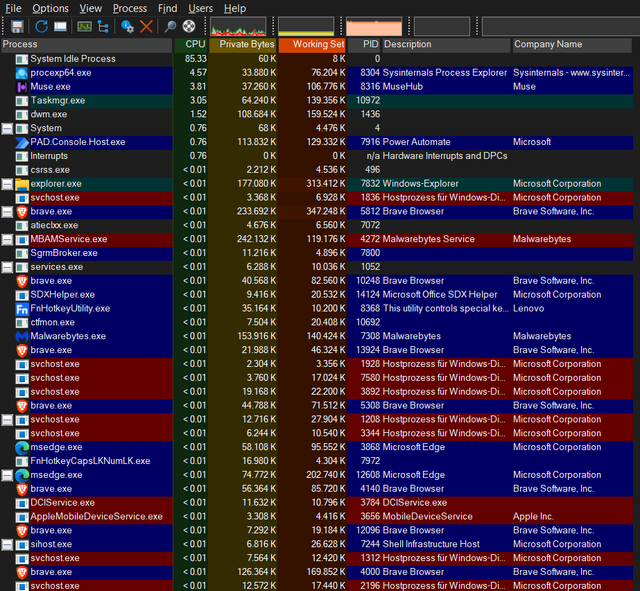The image size is (640, 591).
Task: Select the dwm.exe process row
Action: tap(317, 115)
